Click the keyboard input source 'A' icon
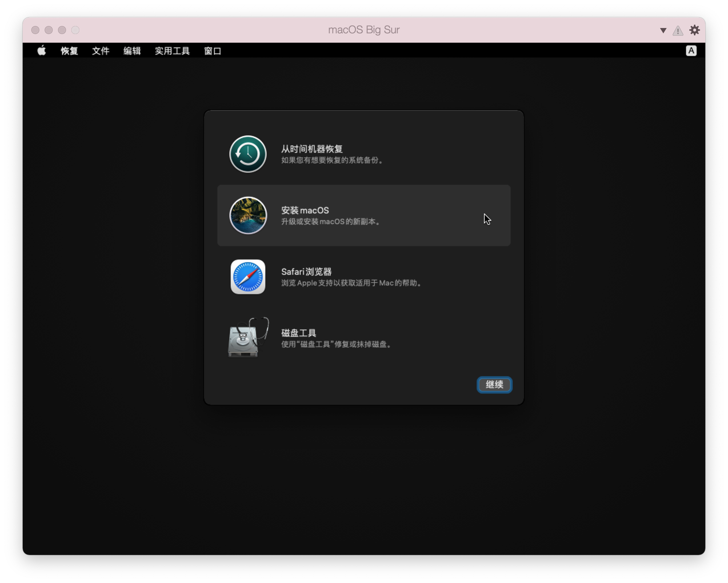728x583 pixels. (691, 51)
